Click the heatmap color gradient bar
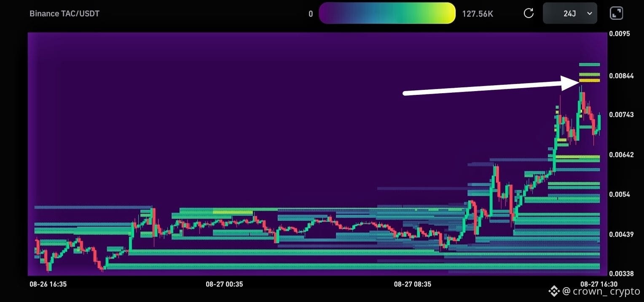This screenshot has width=644, height=302. (x=387, y=13)
